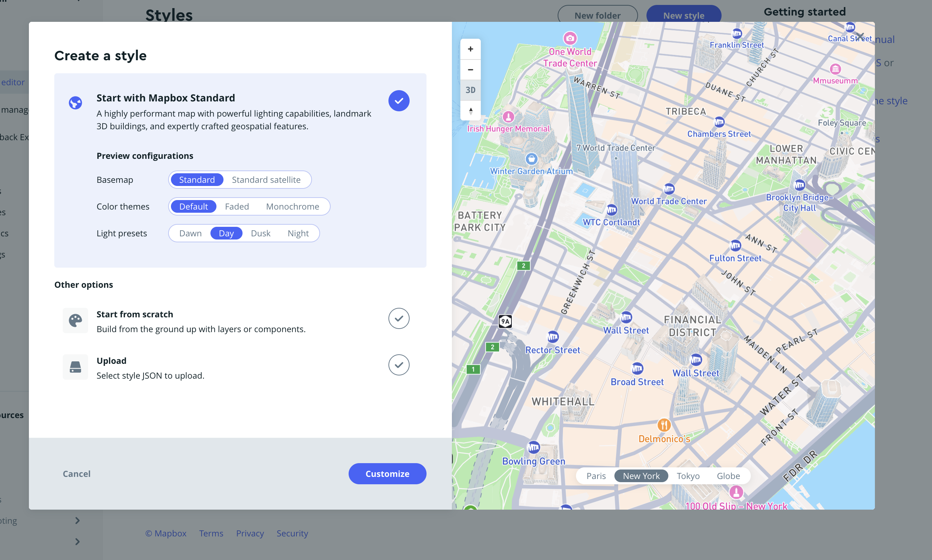Click the One World Trade Center camera marker
The height and width of the screenshot is (560, 932).
(x=570, y=38)
